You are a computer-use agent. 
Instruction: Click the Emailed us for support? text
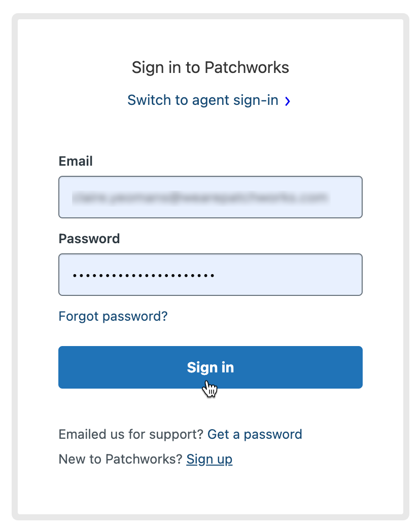(131, 434)
